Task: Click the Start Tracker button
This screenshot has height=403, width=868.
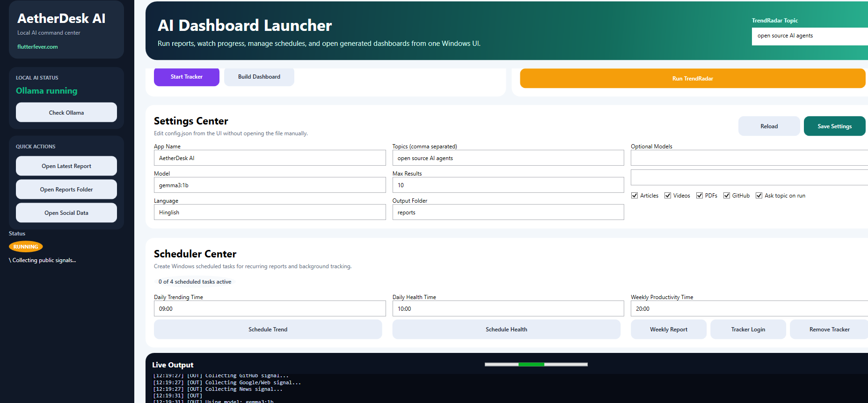Action: pos(186,77)
